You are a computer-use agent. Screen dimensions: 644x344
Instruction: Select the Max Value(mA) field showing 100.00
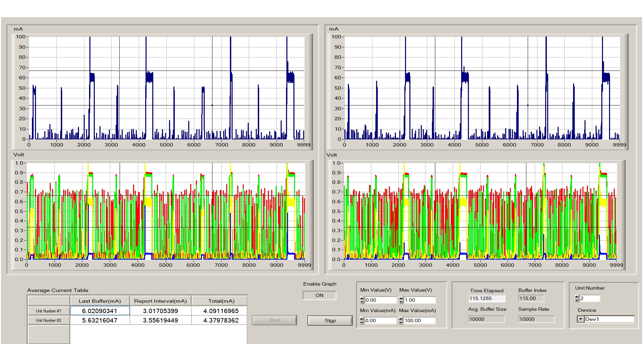pyautogui.click(x=419, y=320)
